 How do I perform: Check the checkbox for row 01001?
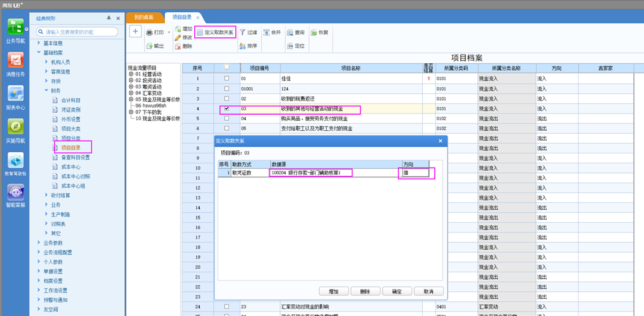[x=227, y=88]
